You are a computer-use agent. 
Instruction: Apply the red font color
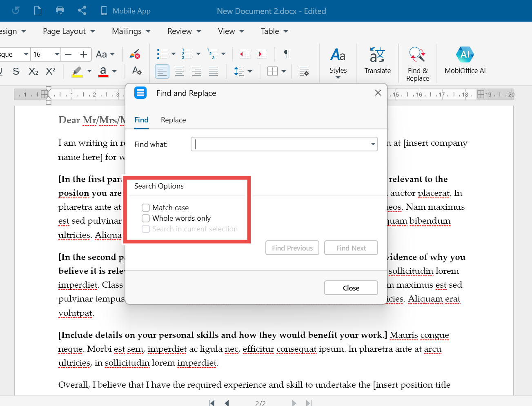point(103,72)
